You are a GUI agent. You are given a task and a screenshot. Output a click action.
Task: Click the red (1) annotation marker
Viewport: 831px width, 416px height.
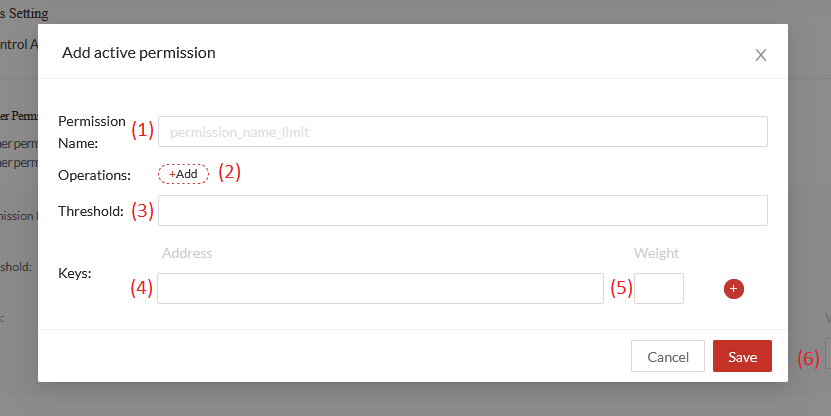pos(143,130)
